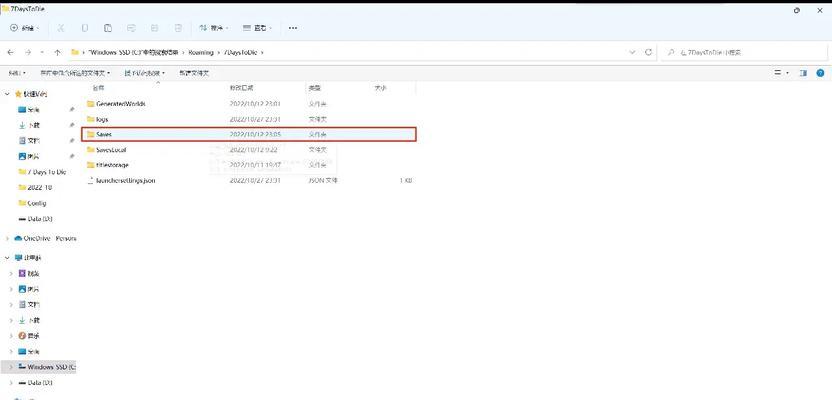Click New folder in command bar
Screen dimensions: 832x400
point(194,73)
